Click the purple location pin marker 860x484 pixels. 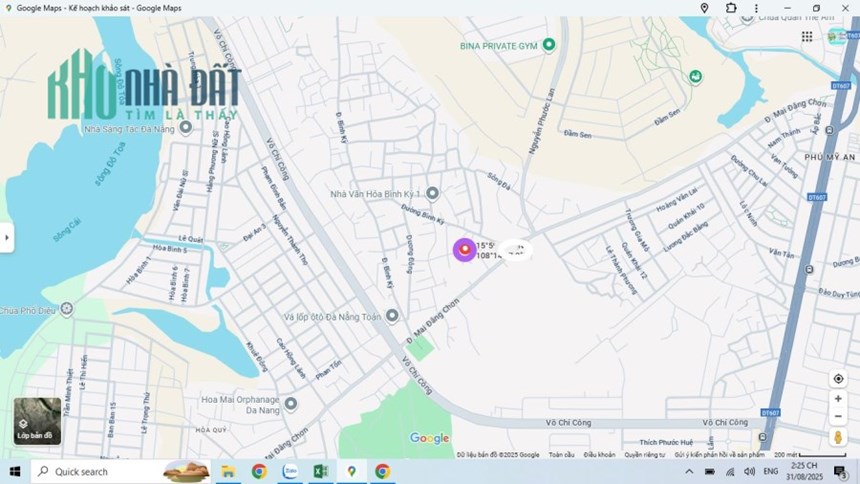[x=465, y=250]
